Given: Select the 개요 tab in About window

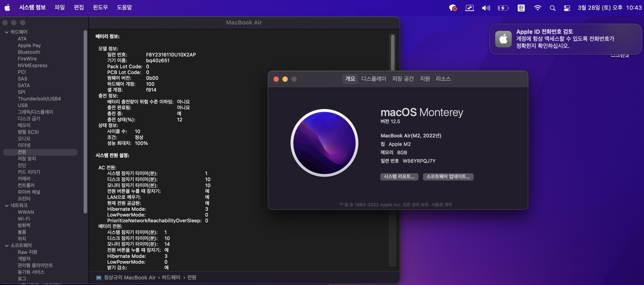Looking at the screenshot, I should click(x=350, y=79).
